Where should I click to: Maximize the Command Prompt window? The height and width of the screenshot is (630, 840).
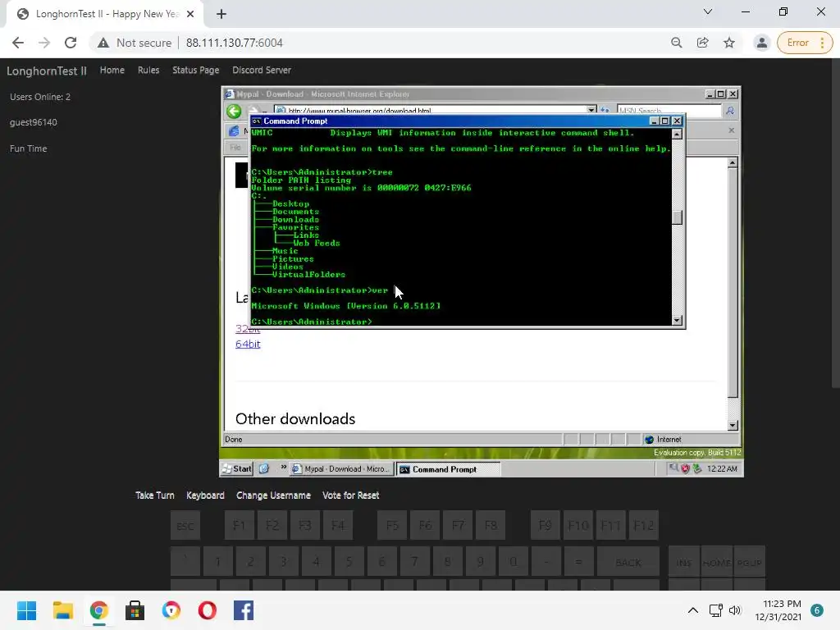[x=664, y=121]
